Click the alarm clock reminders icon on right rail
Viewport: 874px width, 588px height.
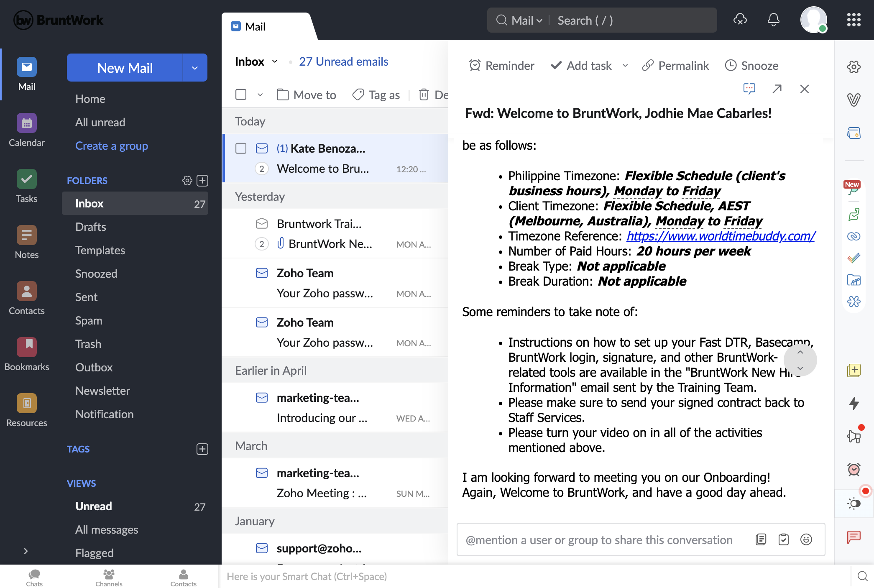tap(854, 469)
